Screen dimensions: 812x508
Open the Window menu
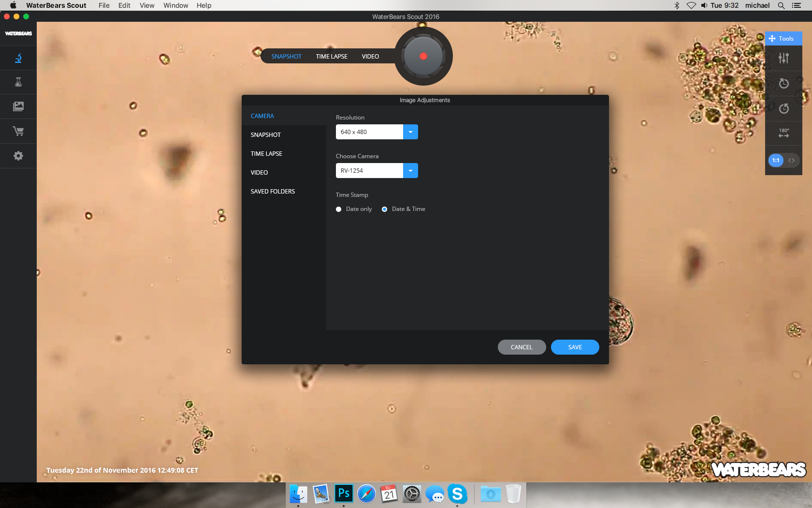click(175, 5)
